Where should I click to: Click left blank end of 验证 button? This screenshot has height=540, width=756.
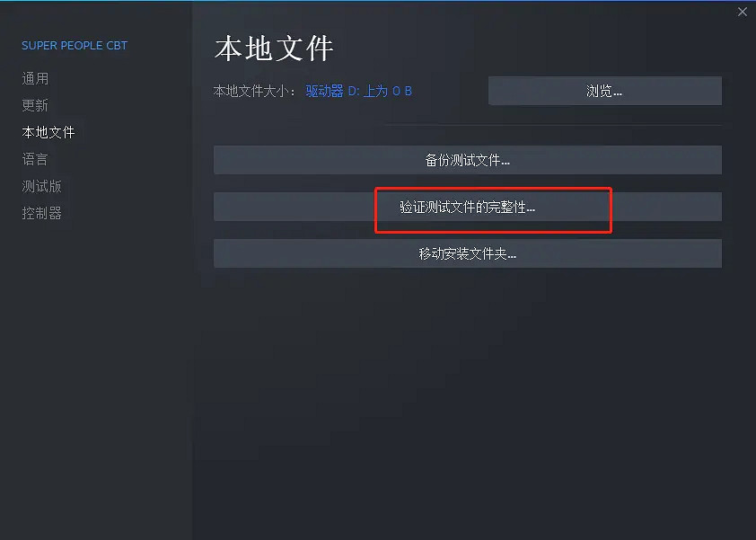pyautogui.click(x=294, y=207)
